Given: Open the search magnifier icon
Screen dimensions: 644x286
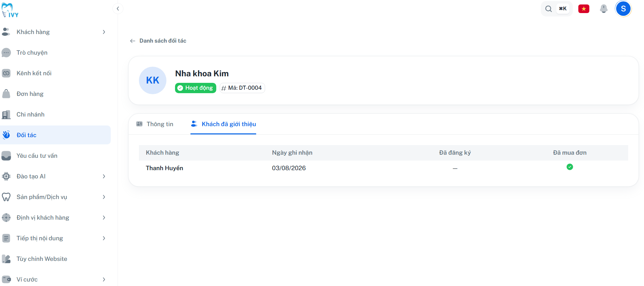Looking at the screenshot, I should [x=548, y=9].
